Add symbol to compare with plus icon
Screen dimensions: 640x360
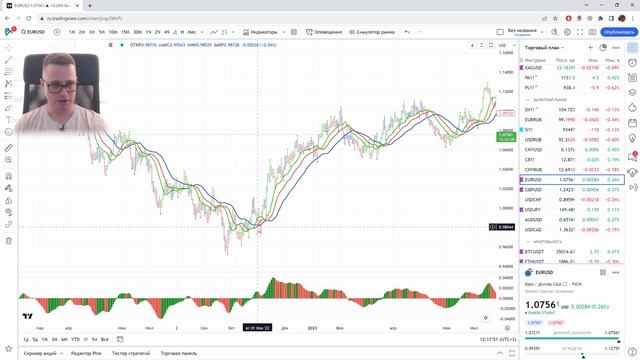tap(57, 32)
